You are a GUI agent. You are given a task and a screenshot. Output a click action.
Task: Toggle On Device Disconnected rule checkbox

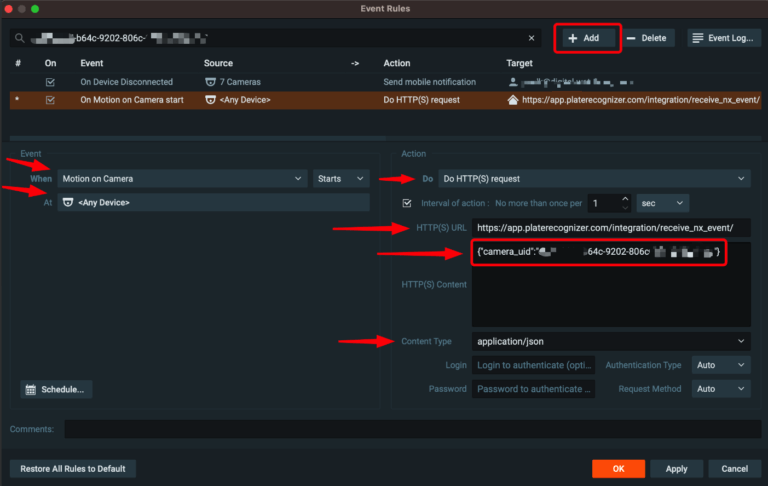coord(50,82)
